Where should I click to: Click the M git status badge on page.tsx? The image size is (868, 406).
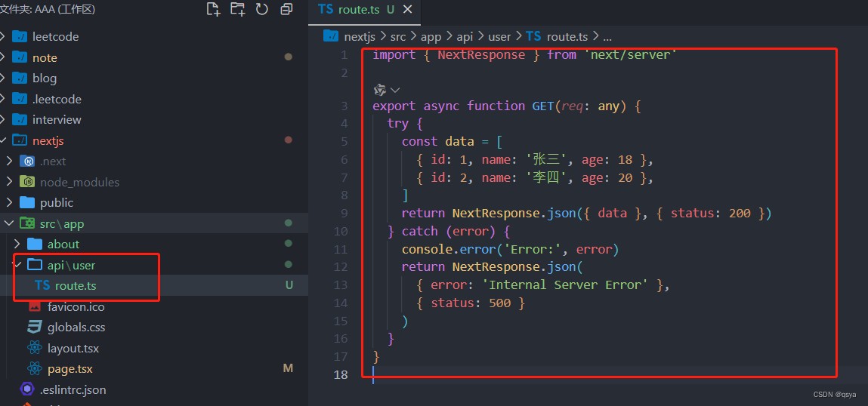[x=288, y=368]
